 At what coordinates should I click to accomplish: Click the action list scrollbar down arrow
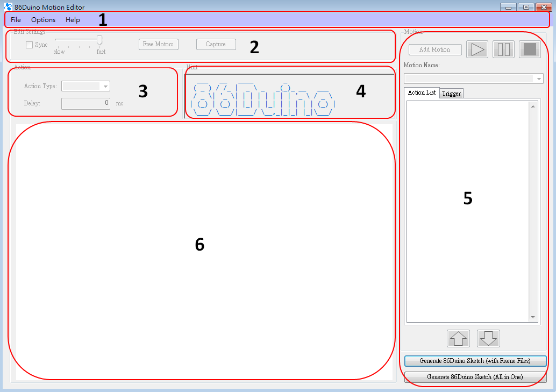click(532, 317)
